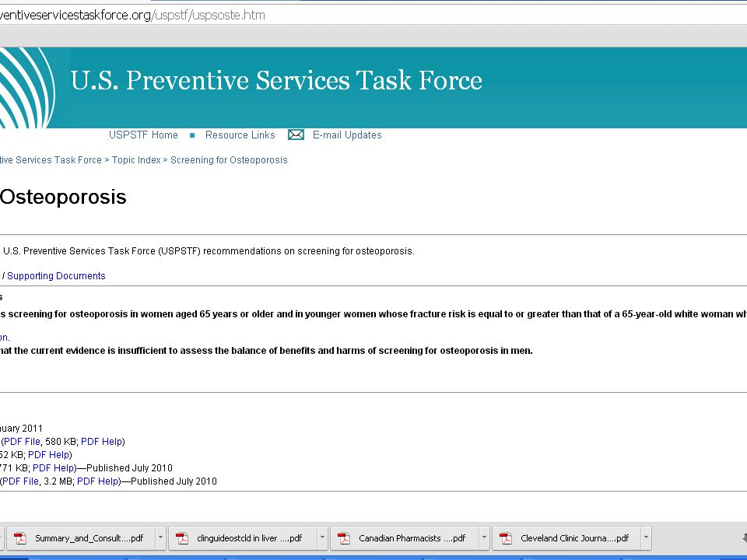The height and width of the screenshot is (560, 747).
Task: Open PDF Help link next to 3.2 MB
Action: (97, 481)
